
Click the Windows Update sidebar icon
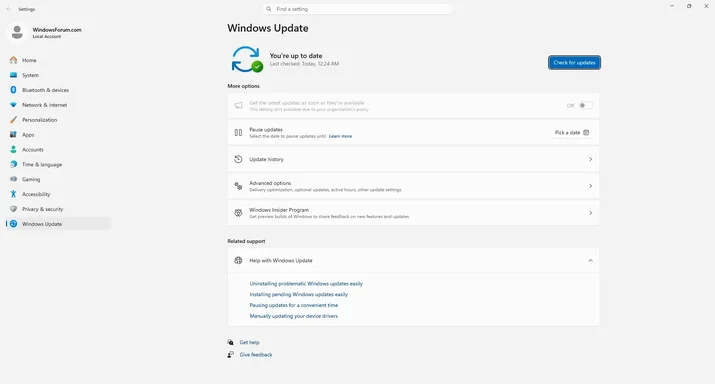[x=13, y=224]
